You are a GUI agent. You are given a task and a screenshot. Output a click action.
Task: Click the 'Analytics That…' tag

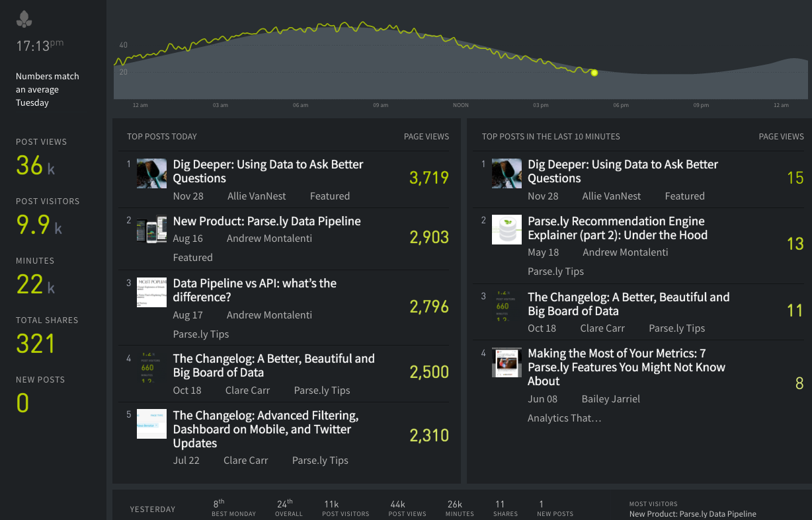point(564,418)
